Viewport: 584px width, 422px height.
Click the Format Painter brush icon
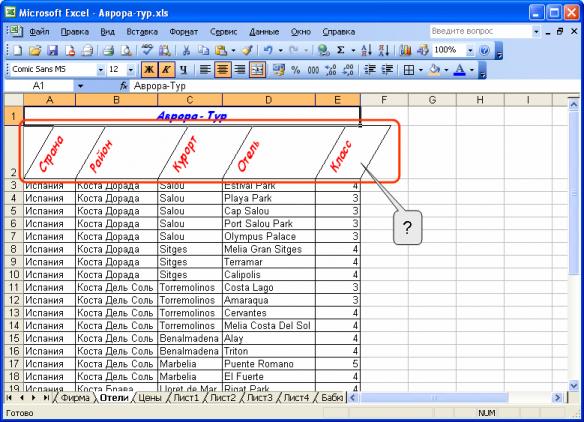248,50
